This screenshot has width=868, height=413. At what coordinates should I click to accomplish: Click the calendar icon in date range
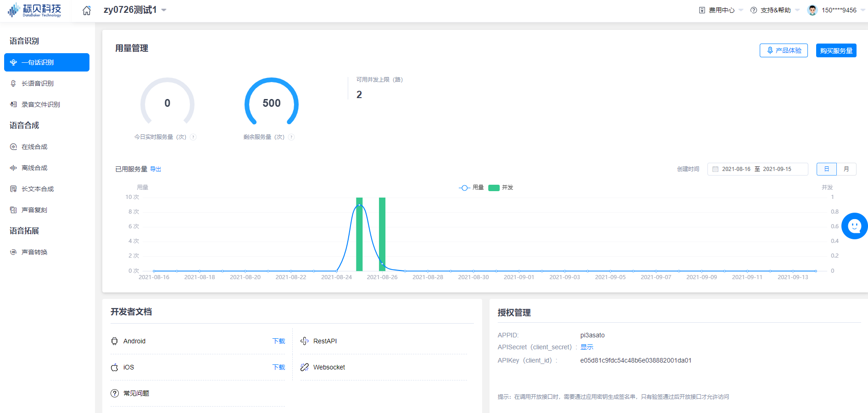point(715,169)
